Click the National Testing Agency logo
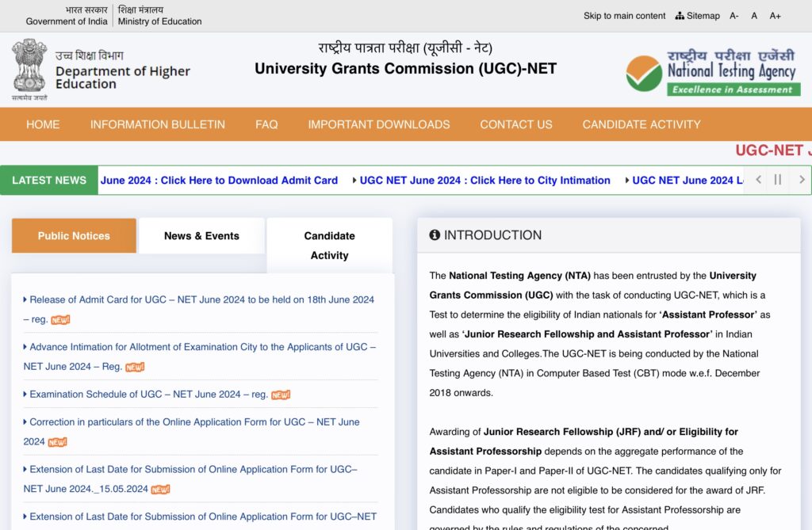Viewport: 812px width, 530px height. click(x=713, y=72)
